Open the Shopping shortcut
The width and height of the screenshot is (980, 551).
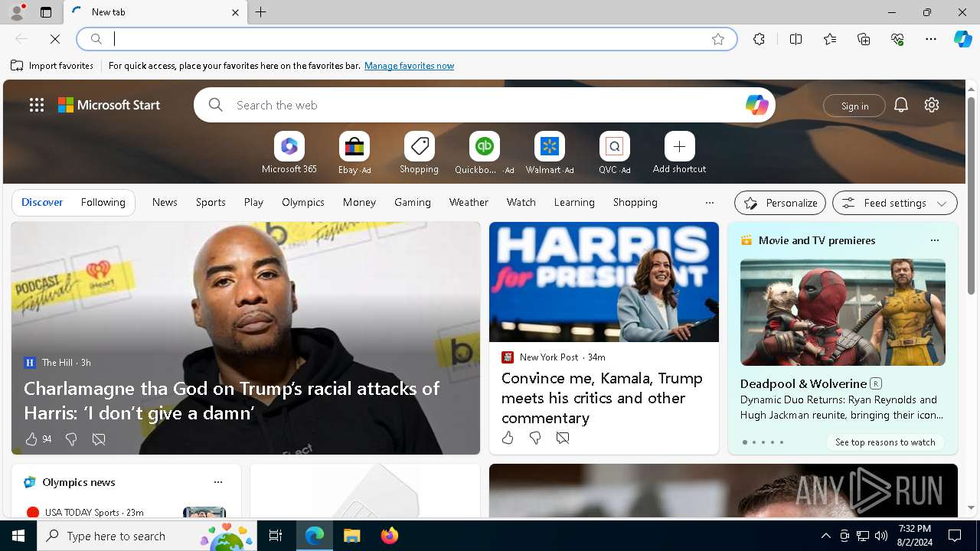coord(419,152)
